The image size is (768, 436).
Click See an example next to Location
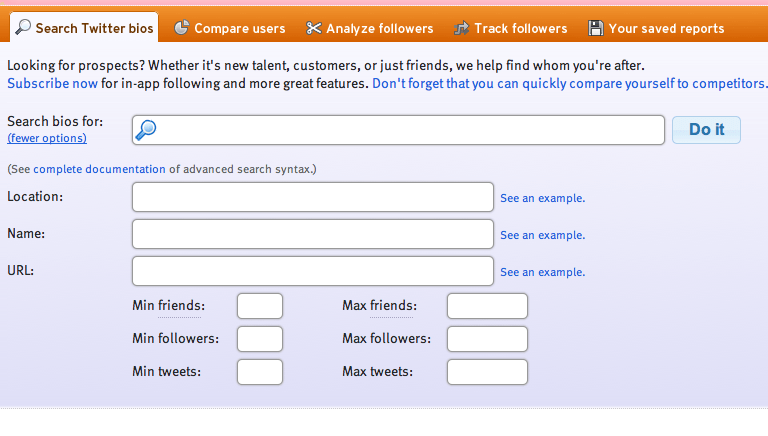543,198
